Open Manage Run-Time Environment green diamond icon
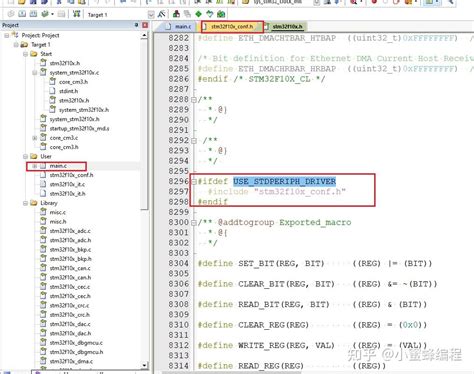This screenshot has width=474, height=374. pos(199,14)
